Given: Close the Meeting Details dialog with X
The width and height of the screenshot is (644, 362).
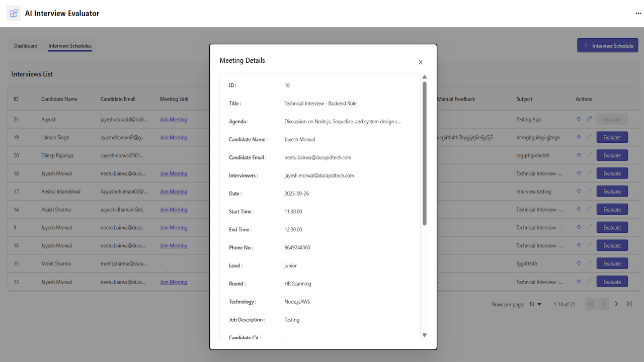Looking at the screenshot, I should (421, 62).
